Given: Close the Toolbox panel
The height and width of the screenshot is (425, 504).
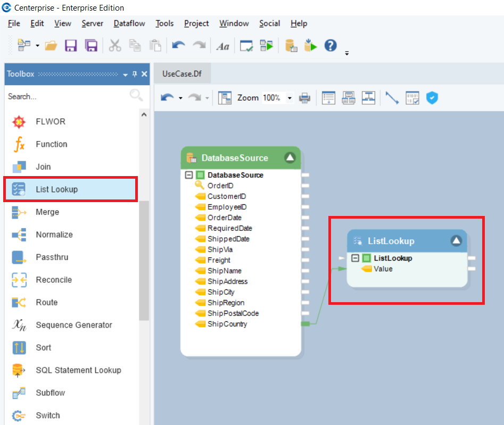Looking at the screenshot, I should pyautogui.click(x=144, y=74).
